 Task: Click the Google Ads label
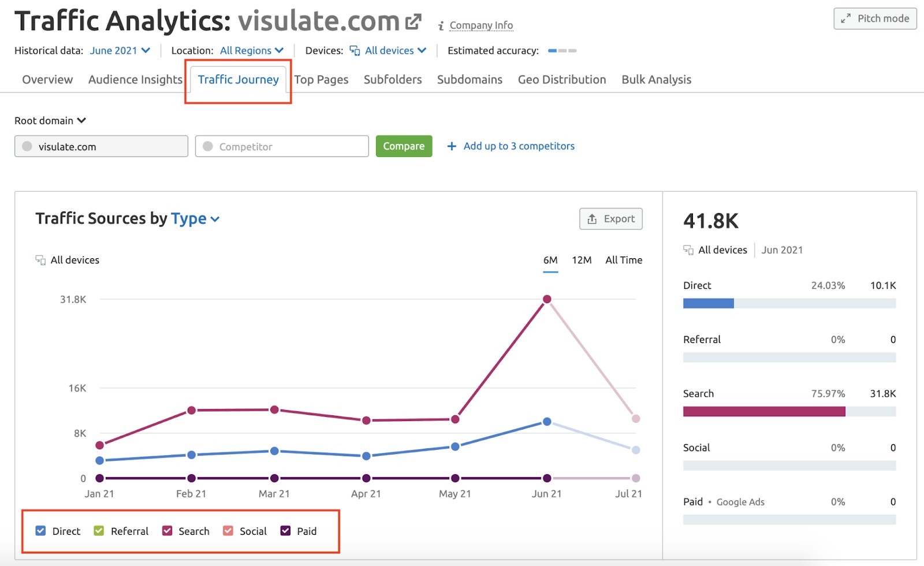click(740, 502)
